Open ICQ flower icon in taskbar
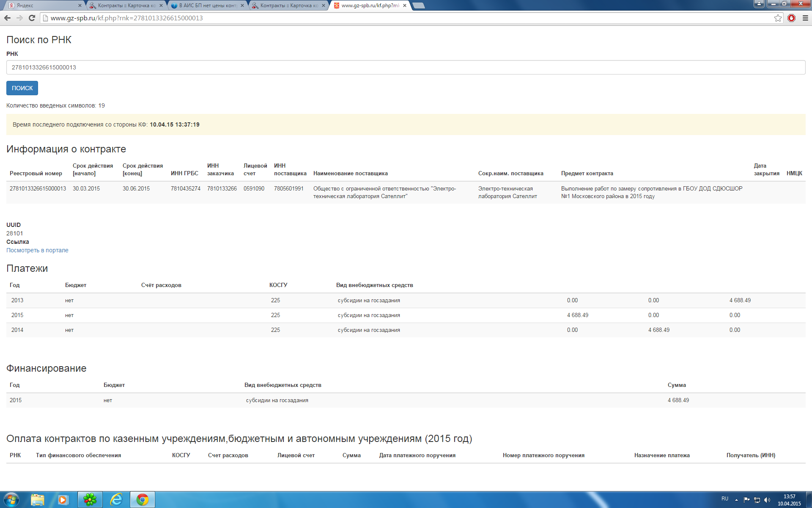This screenshot has width=812, height=508. click(90, 500)
